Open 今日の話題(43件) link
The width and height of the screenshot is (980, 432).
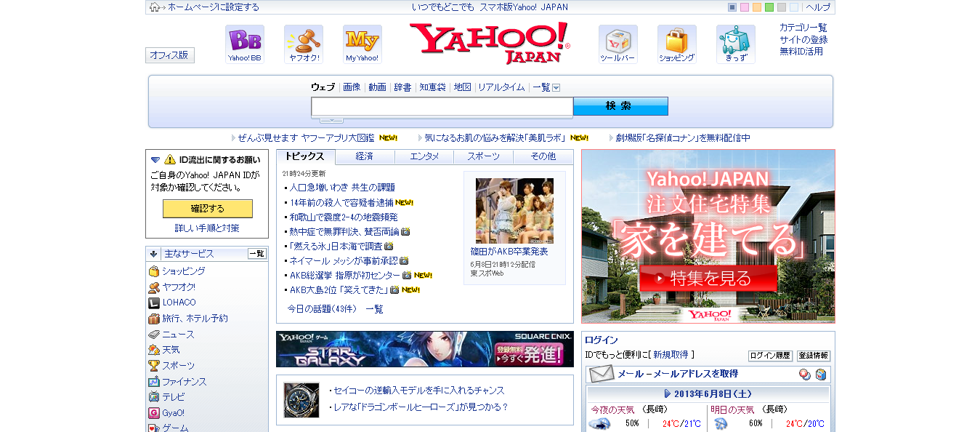pyautogui.click(x=323, y=309)
